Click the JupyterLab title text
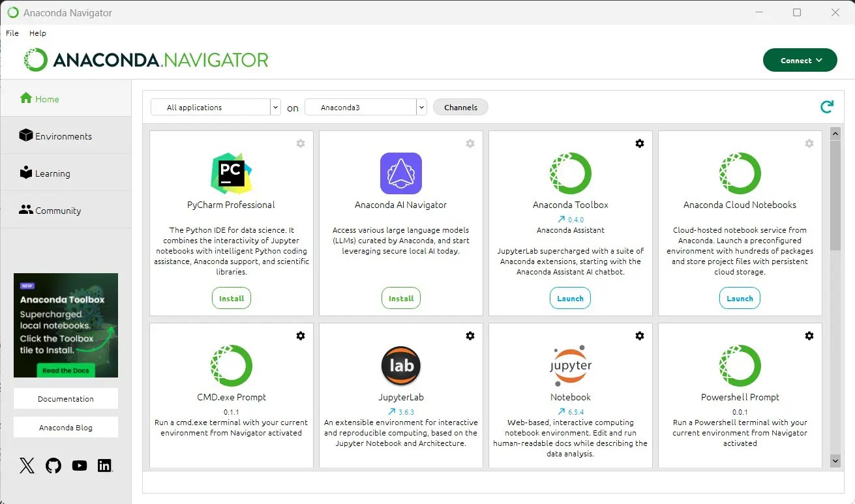 tap(401, 397)
